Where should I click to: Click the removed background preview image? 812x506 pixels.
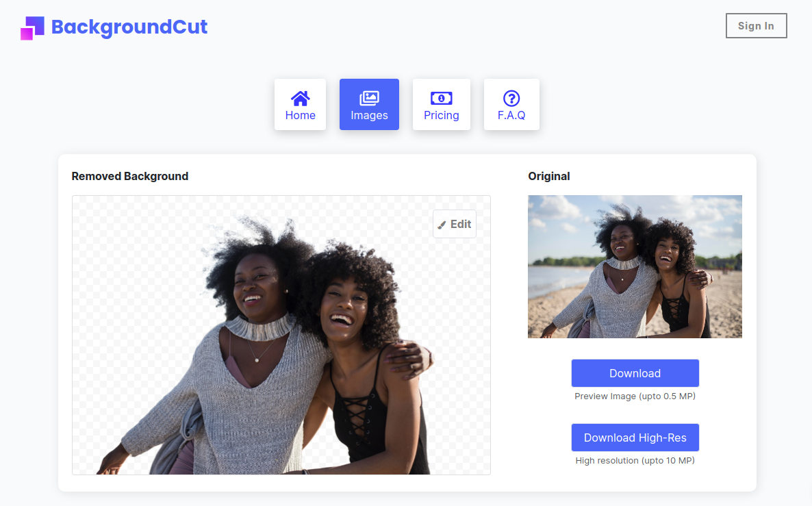[281, 335]
